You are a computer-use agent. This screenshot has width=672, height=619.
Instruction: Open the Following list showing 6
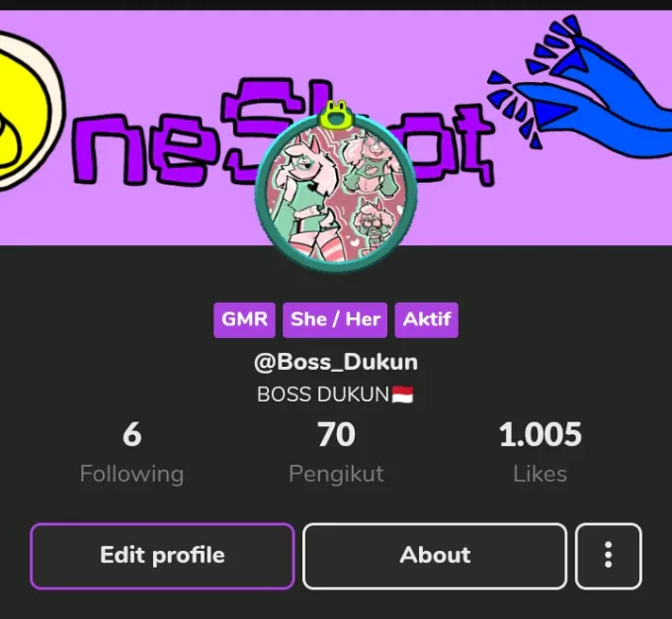132,453
